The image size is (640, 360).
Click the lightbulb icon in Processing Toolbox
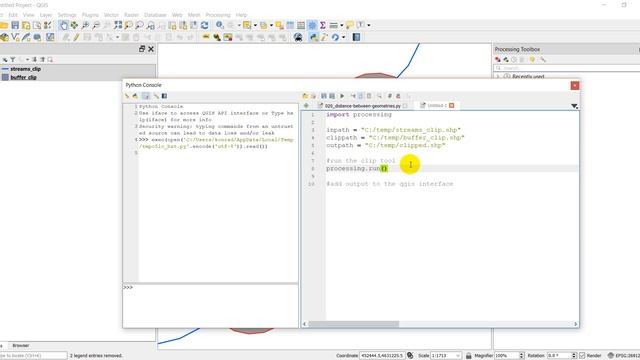click(532, 60)
